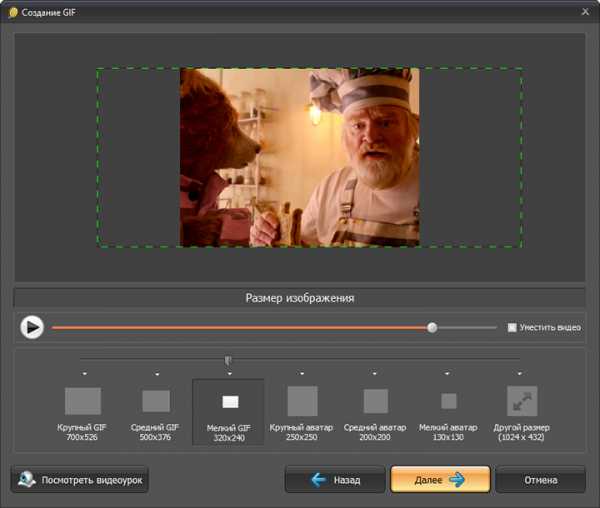600x508 pixels.
Task: Select the Средний GIF 500x376 size icon
Action: (156, 401)
